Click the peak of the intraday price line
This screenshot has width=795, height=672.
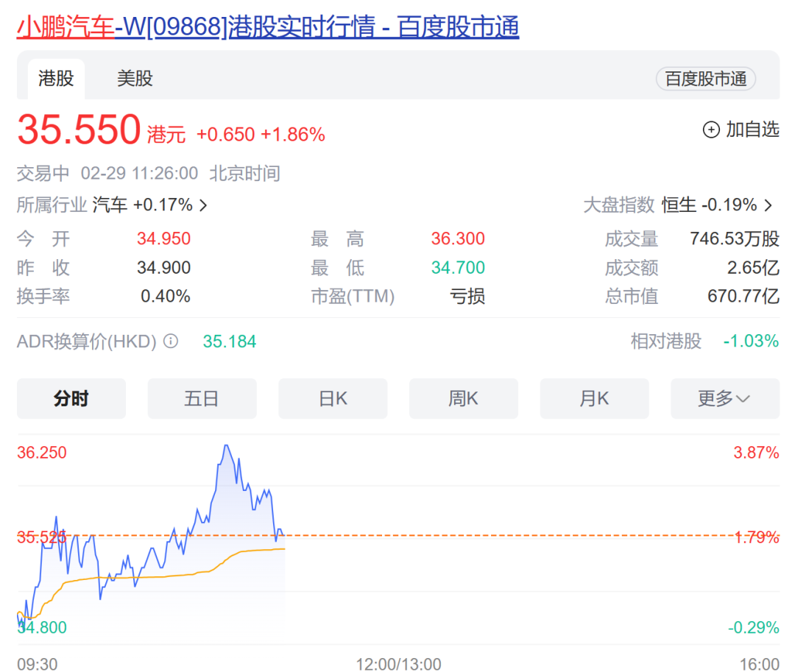click(226, 446)
